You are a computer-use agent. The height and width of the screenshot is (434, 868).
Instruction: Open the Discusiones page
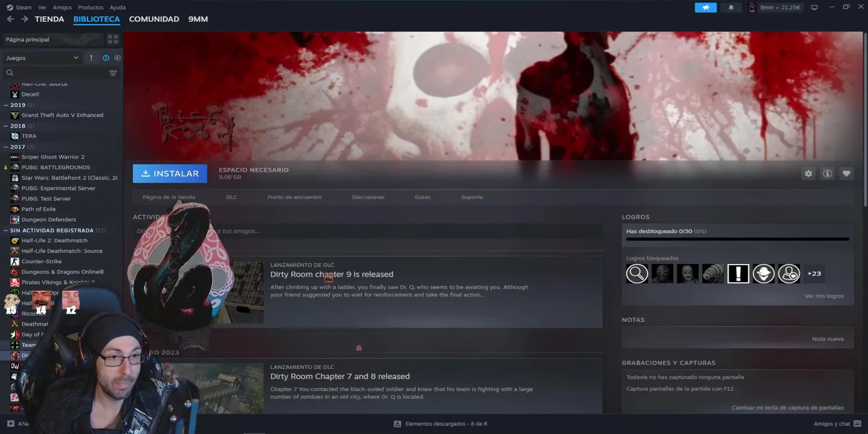[x=368, y=197]
